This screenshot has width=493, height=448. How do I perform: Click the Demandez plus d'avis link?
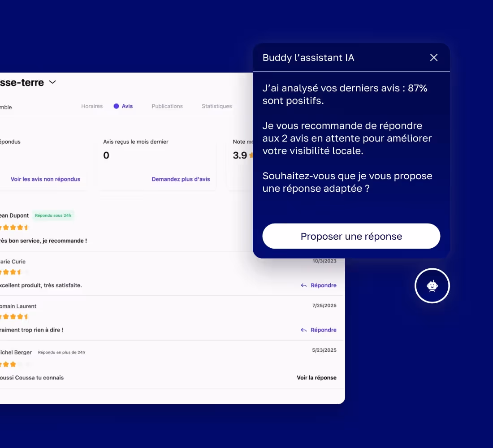point(181,179)
